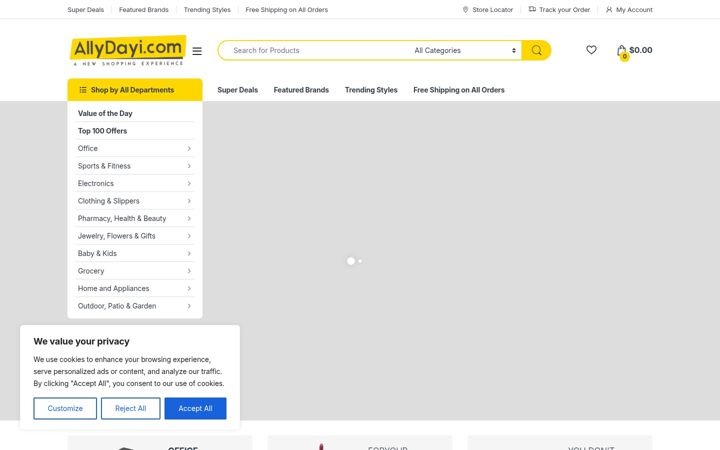Open Super Deals in main navigation
Viewport: 720px width, 450px height.
coord(237,90)
